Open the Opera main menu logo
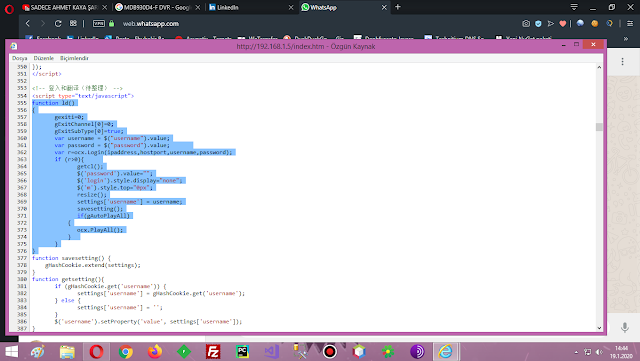The image size is (640, 361). [x=9, y=9]
